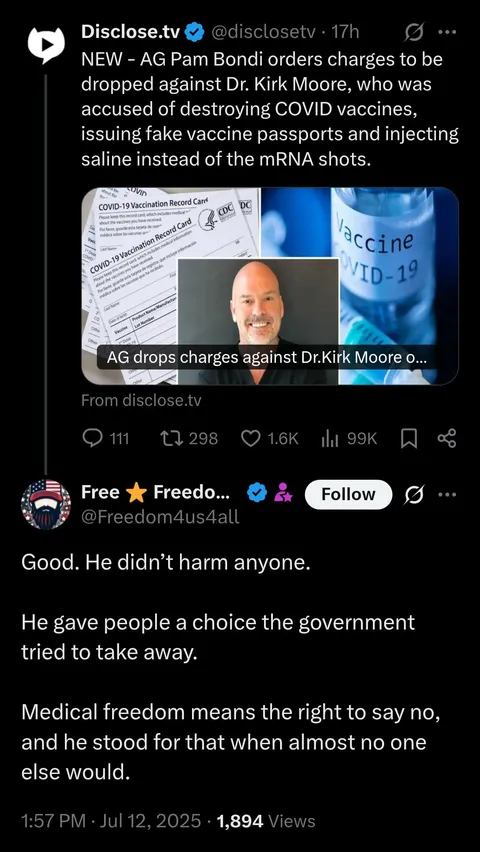Open Freedom4us4all profile avatar
Image resolution: width=480 pixels, height=852 pixels.
pos(46,504)
